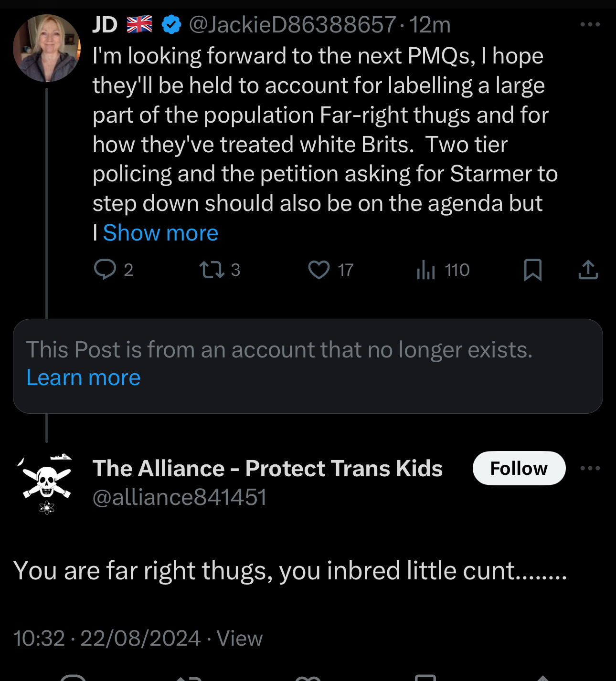Expand post text with Show more
This screenshot has height=681, width=616.
coord(160,233)
